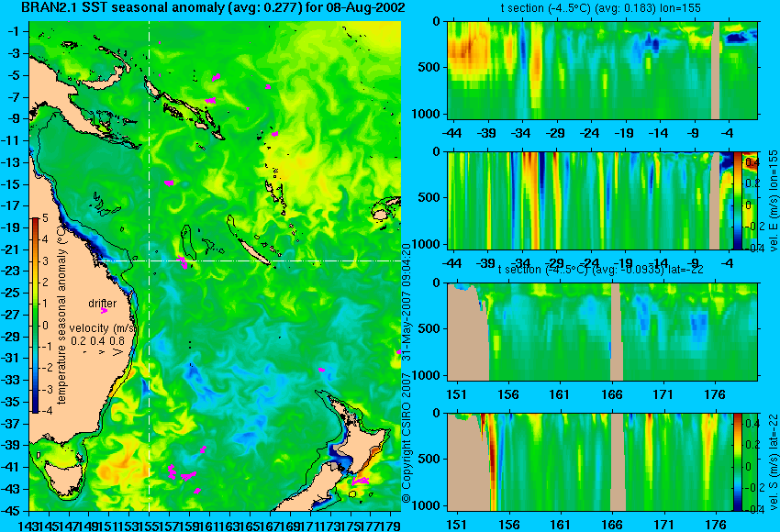Viewport: 780px width, 532px height.
Task: Click the 'temperature seasonal anomaly (°C)' axis label
Action: [x=61, y=315]
